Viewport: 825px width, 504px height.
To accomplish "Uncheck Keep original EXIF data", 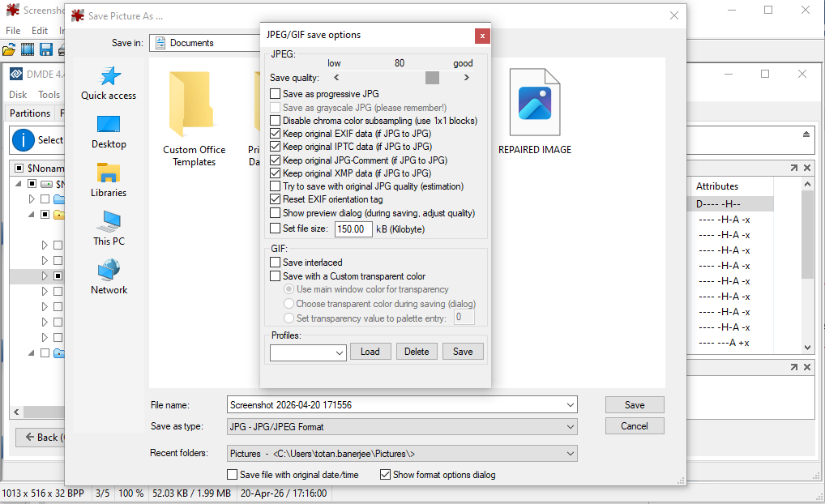I will pos(276,134).
